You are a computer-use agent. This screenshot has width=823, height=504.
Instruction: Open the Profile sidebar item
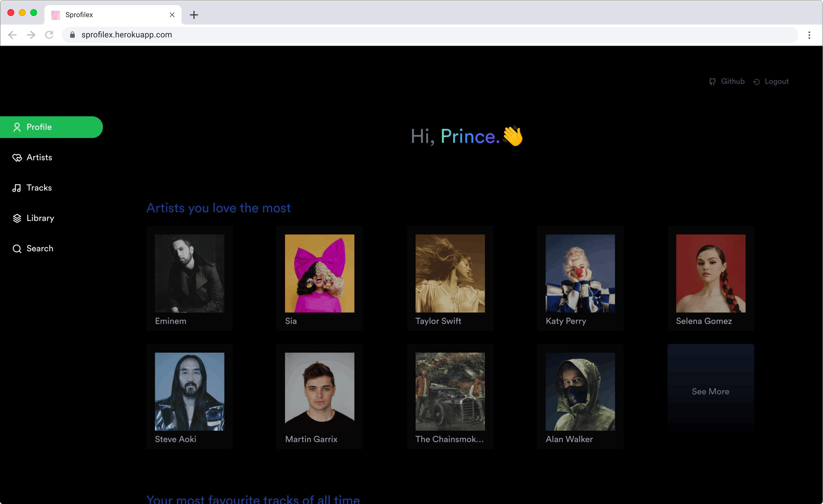click(x=51, y=127)
